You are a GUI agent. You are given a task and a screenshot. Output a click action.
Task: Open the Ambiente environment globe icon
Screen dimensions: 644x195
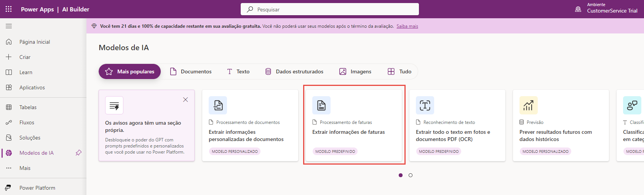[x=578, y=9]
